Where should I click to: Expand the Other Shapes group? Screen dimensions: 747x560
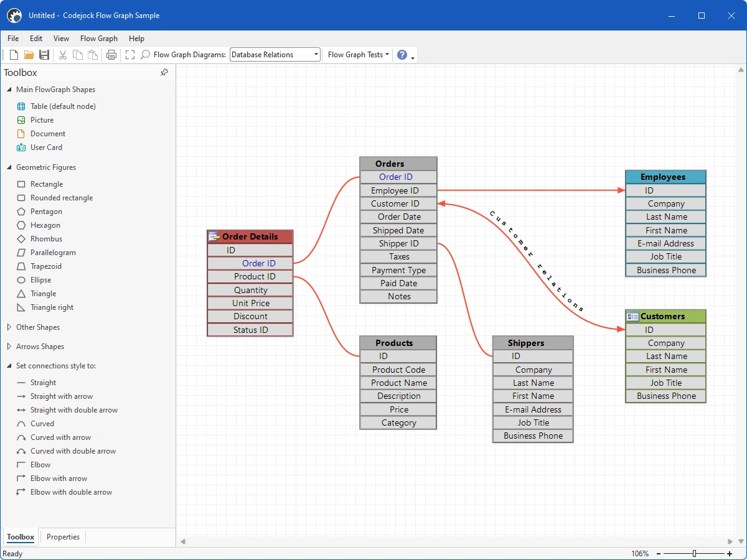pyautogui.click(x=9, y=327)
